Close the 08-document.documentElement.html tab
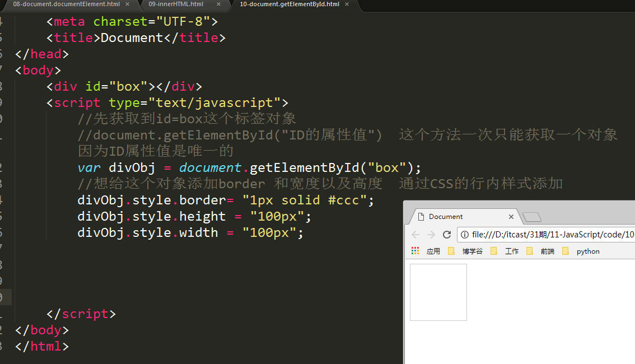 (x=127, y=4)
